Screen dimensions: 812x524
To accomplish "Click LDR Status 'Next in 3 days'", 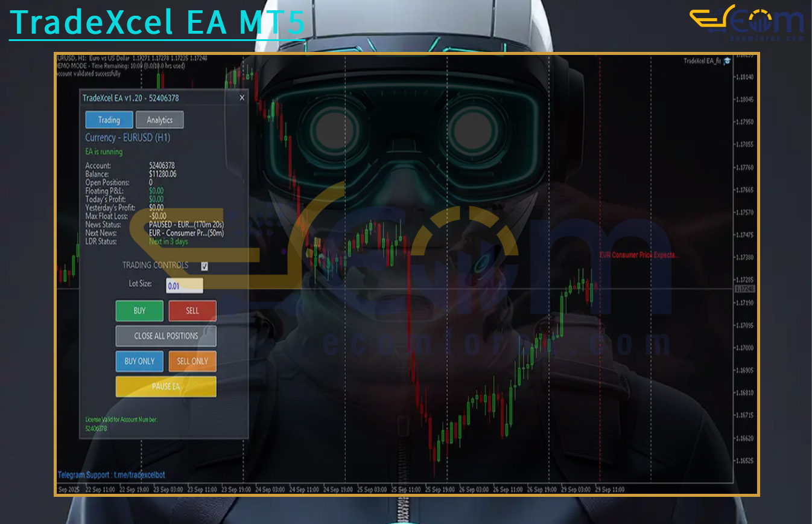I will 168,241.
